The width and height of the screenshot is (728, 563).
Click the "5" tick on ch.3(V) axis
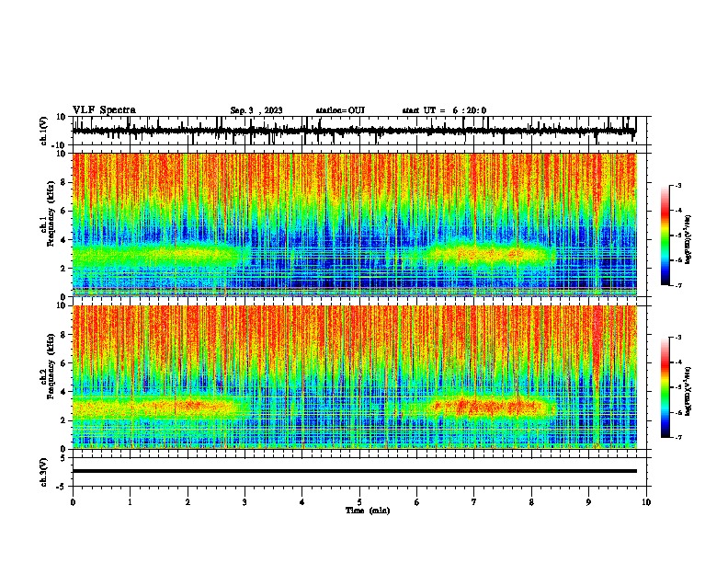pos(64,458)
